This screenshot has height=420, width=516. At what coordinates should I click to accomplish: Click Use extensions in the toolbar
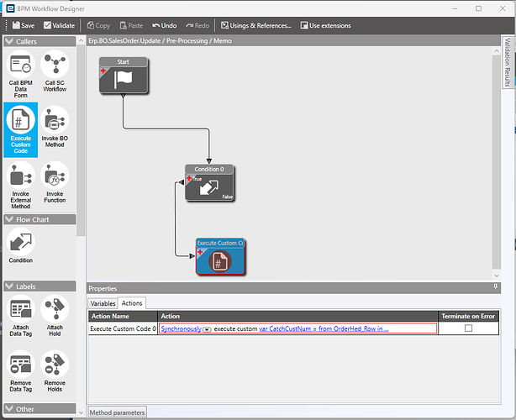[x=325, y=25]
